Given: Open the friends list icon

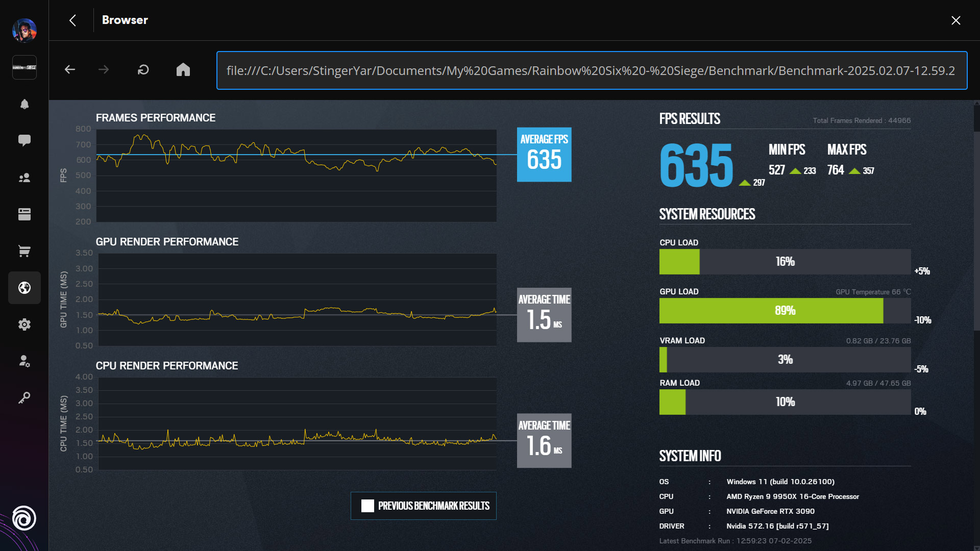Looking at the screenshot, I should pyautogui.click(x=24, y=178).
